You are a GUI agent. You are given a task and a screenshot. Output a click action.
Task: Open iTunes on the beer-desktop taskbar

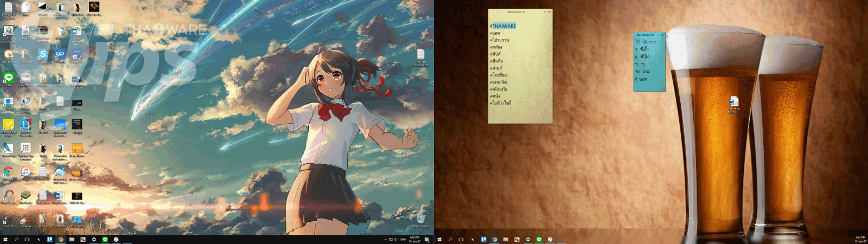550,239
